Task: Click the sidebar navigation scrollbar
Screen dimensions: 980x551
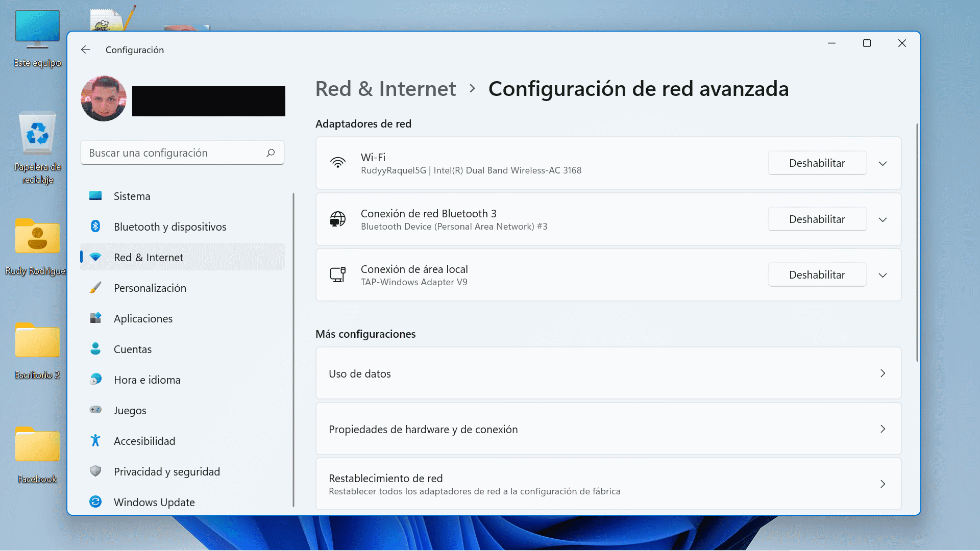Action: tap(293, 349)
